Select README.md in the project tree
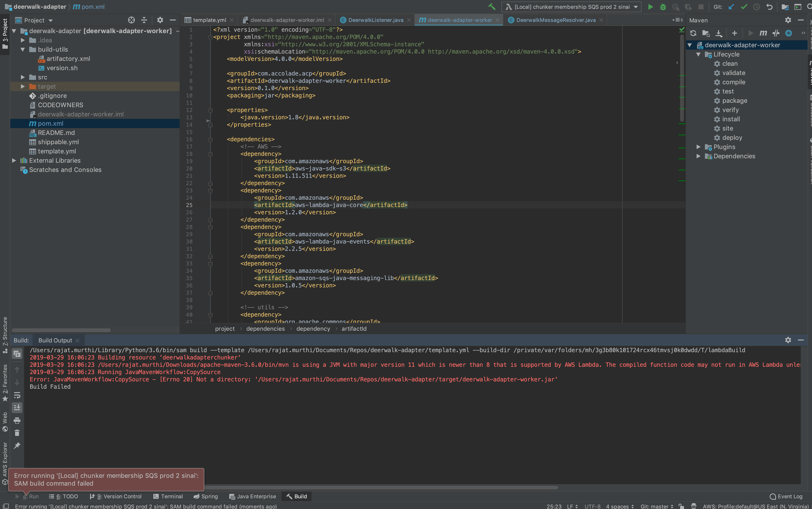 coord(56,133)
